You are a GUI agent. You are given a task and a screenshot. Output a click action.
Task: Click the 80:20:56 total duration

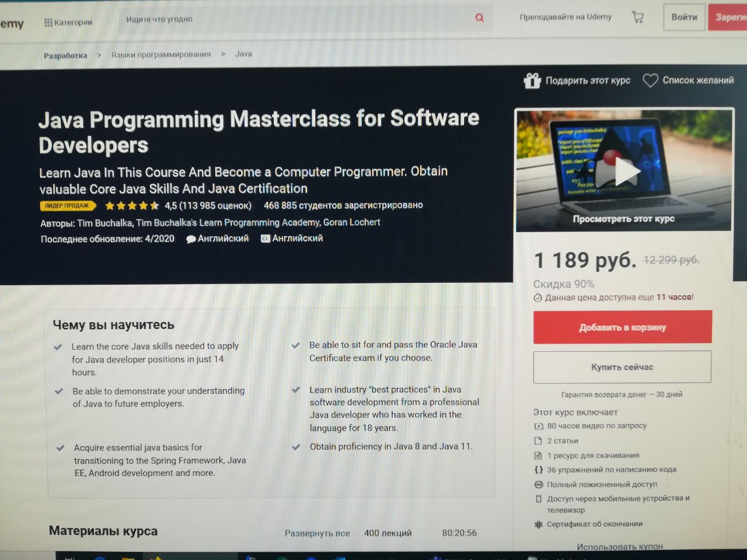tap(459, 533)
